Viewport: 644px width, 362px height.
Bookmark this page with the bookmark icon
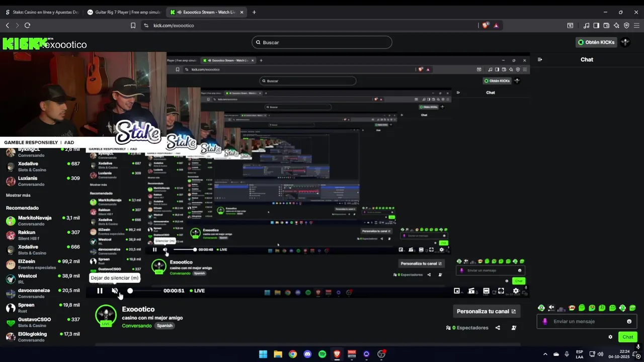[x=133, y=25]
